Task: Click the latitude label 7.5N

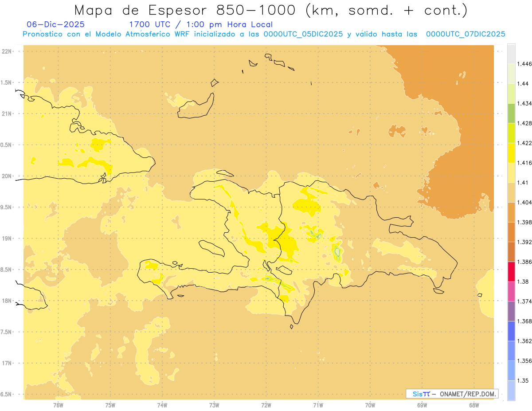Action: 5,332
